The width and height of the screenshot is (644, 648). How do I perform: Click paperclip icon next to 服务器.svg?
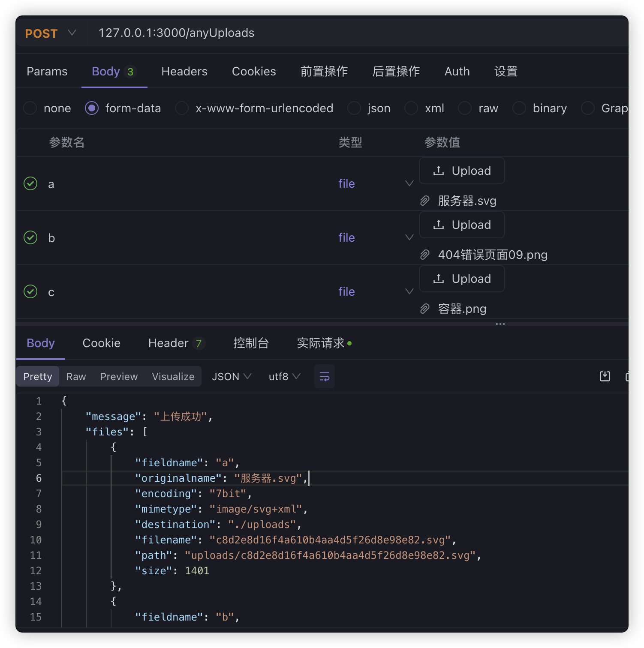pyautogui.click(x=424, y=201)
